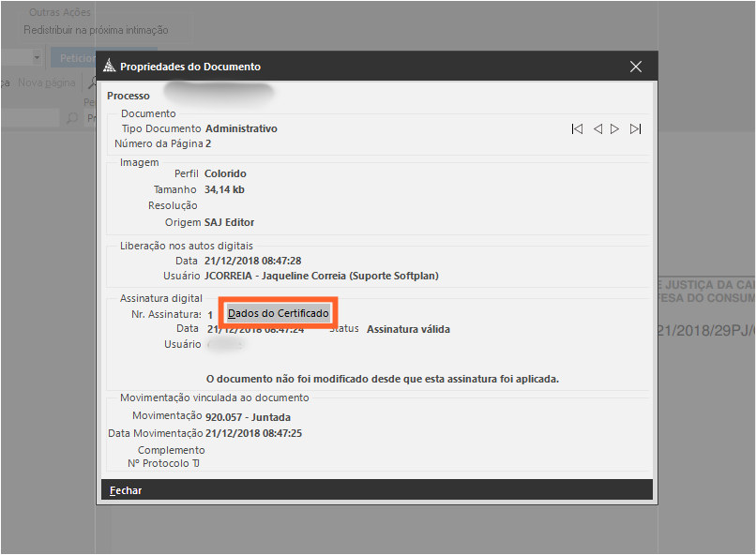Click Nova página in the toolbar
The image size is (756, 555).
[x=47, y=82]
